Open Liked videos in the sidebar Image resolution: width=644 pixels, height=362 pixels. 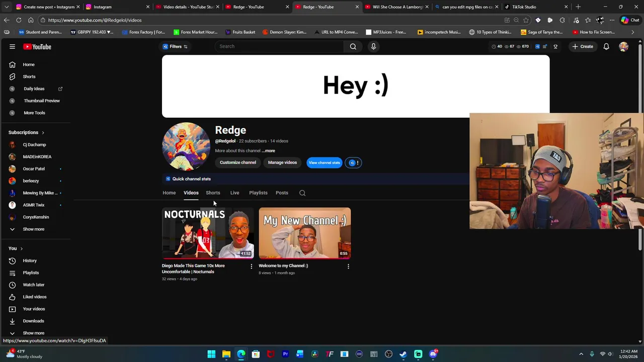[x=35, y=297]
